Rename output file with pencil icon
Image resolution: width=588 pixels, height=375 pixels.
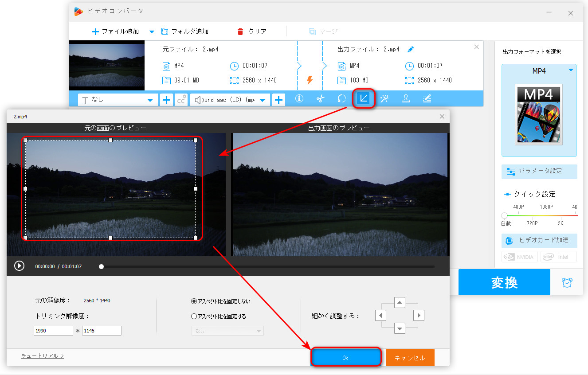411,49
